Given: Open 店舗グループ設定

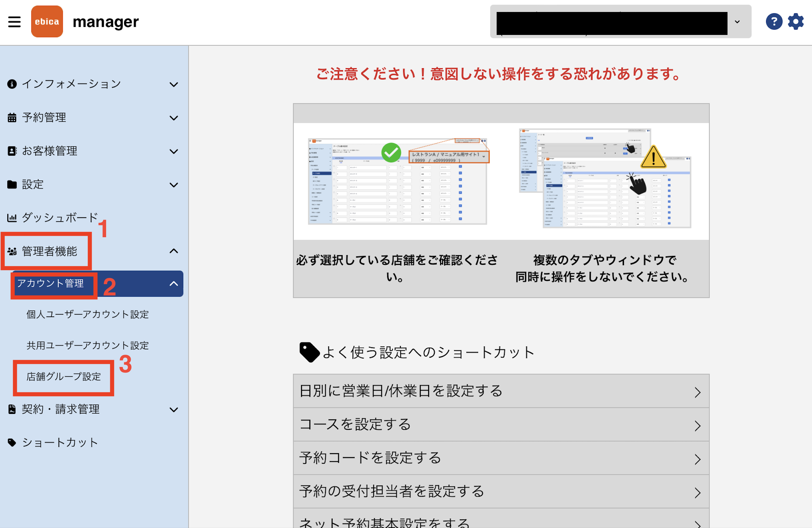Looking at the screenshot, I should [x=64, y=377].
